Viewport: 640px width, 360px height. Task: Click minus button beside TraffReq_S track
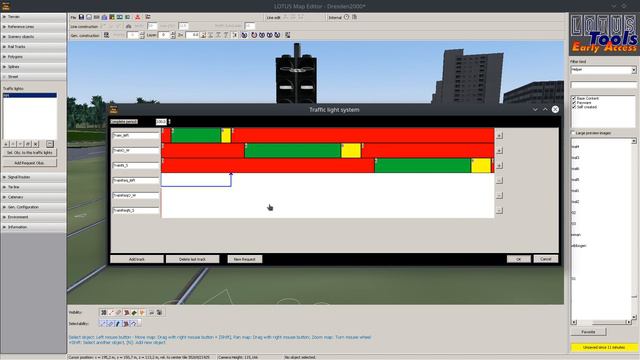pyautogui.click(x=499, y=210)
